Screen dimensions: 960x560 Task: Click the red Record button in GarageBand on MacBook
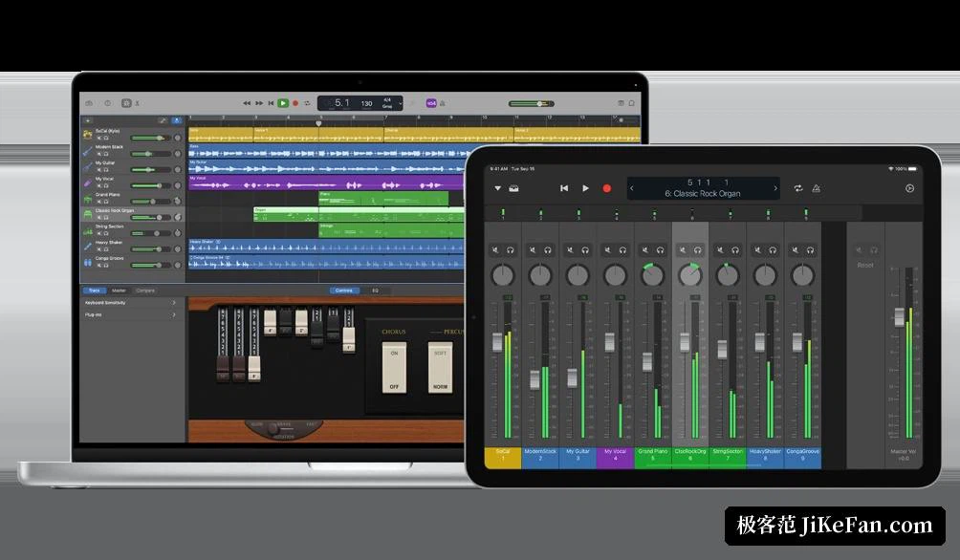point(295,103)
